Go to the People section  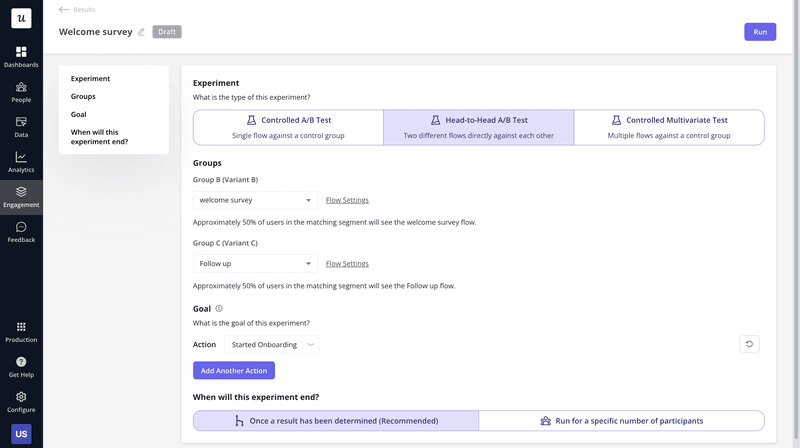21,91
